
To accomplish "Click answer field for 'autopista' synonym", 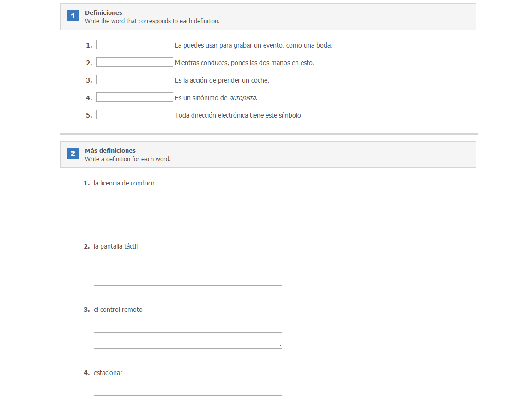I will [134, 97].
